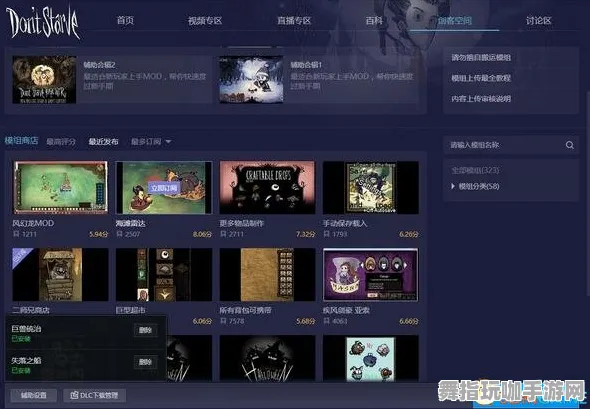Click the 辅助合辑1 title text
Viewport: 590px width, 409px height.
[x=306, y=65]
